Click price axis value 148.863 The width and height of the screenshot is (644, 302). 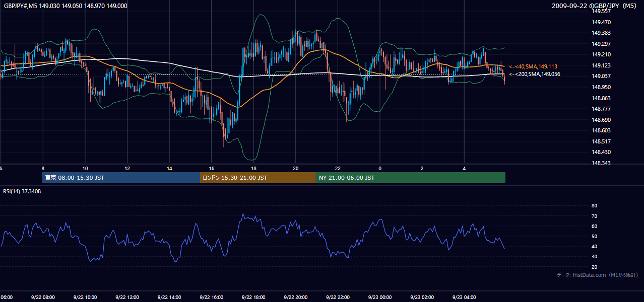601,98
